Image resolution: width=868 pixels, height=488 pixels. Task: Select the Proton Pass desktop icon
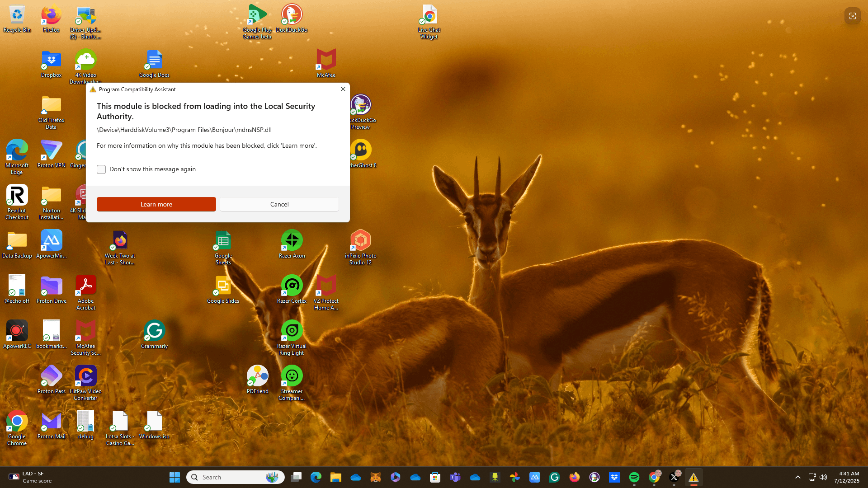[x=51, y=380]
